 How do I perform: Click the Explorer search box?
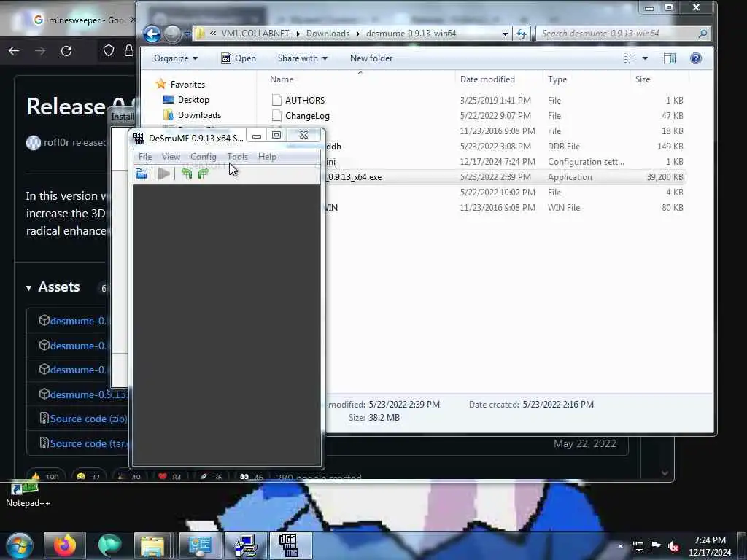point(623,34)
